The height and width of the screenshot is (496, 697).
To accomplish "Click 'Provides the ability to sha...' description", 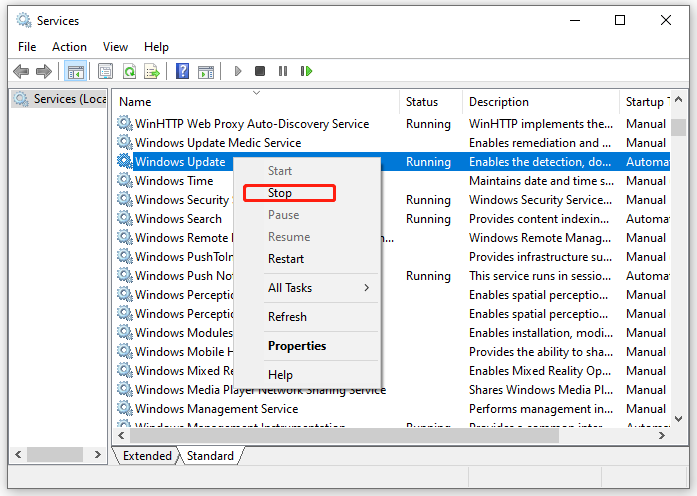I will (x=541, y=352).
